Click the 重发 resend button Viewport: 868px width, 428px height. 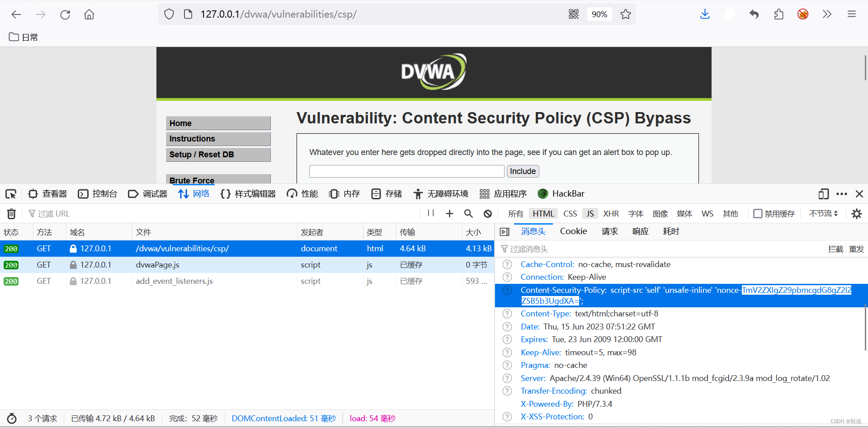click(856, 249)
